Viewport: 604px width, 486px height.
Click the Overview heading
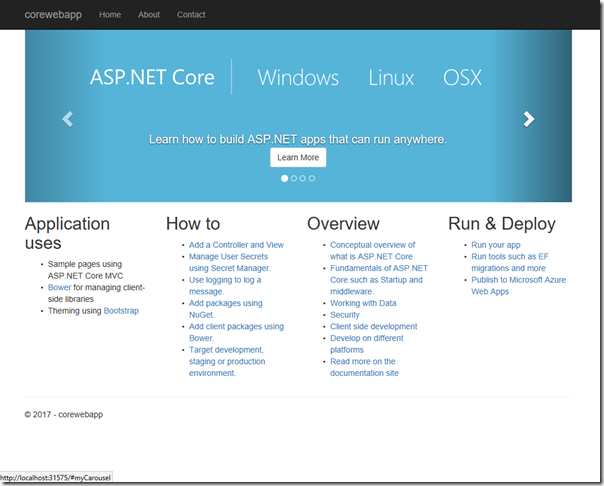pos(343,224)
